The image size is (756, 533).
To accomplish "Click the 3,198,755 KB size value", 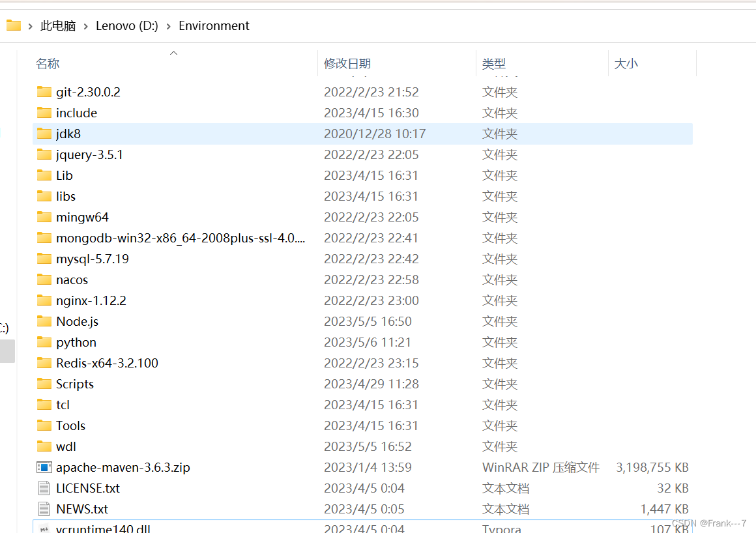I will click(x=652, y=467).
